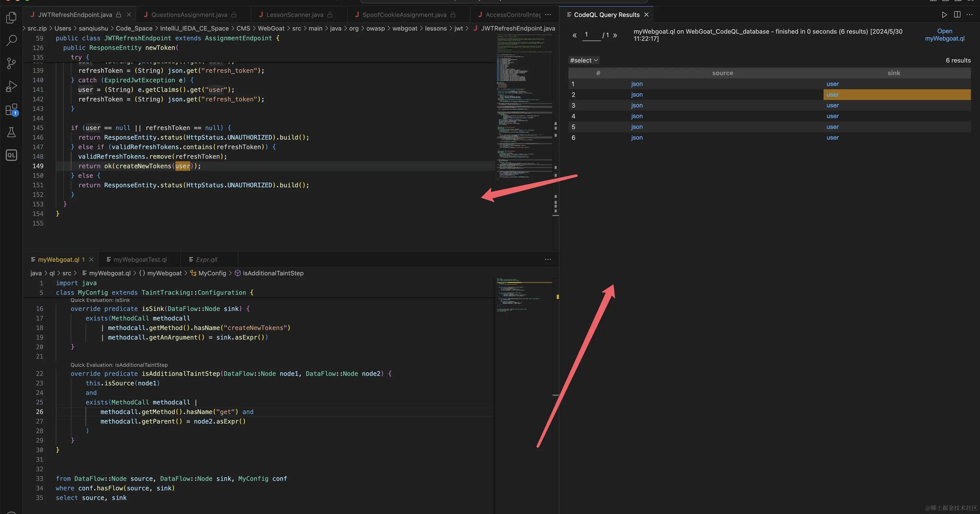Select the MyConfig class breadcrumb
The image size is (980, 514).
click(208, 273)
